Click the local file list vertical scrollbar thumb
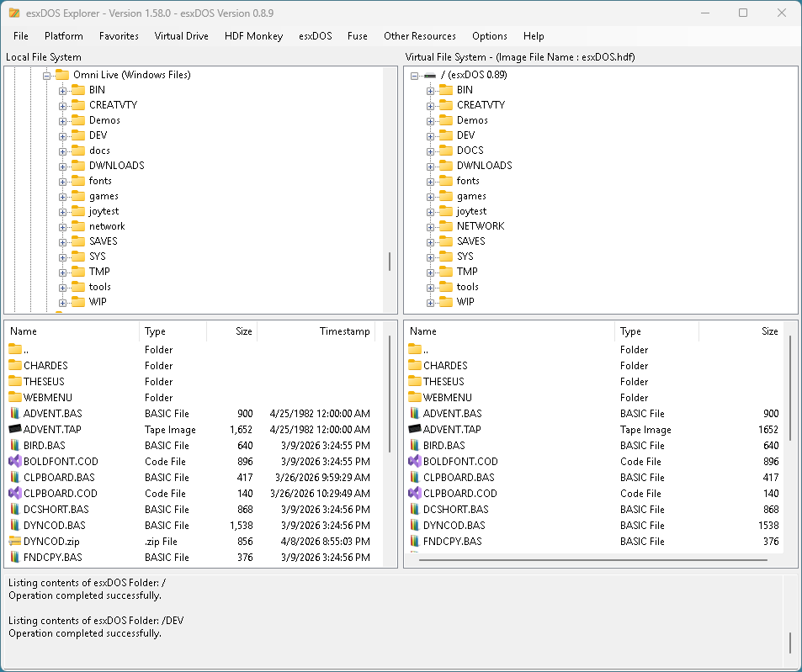Image resolution: width=802 pixels, height=672 pixels. (x=390, y=394)
